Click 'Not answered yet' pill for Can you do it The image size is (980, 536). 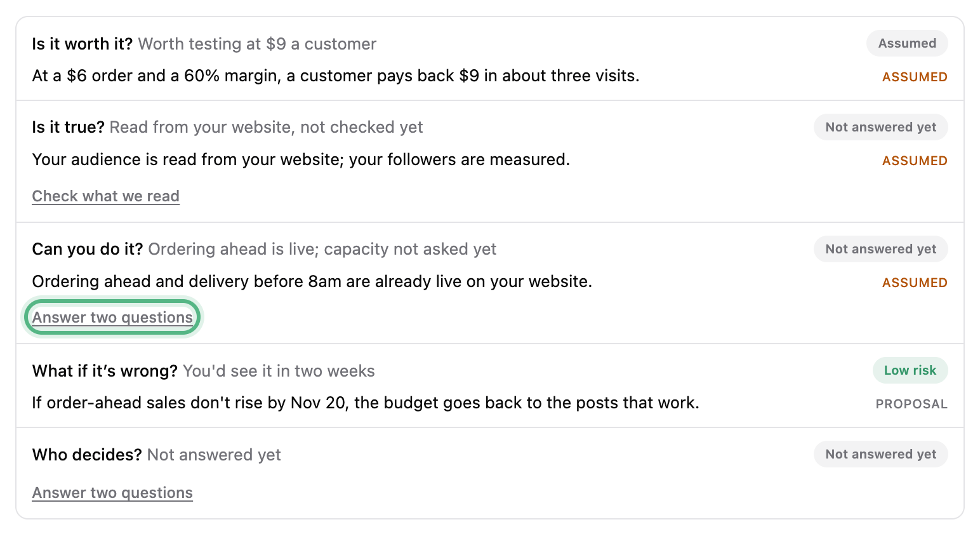point(881,249)
